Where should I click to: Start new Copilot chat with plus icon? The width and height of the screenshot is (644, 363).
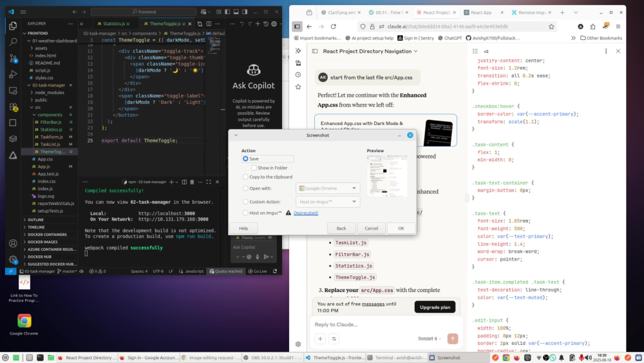coord(258,24)
